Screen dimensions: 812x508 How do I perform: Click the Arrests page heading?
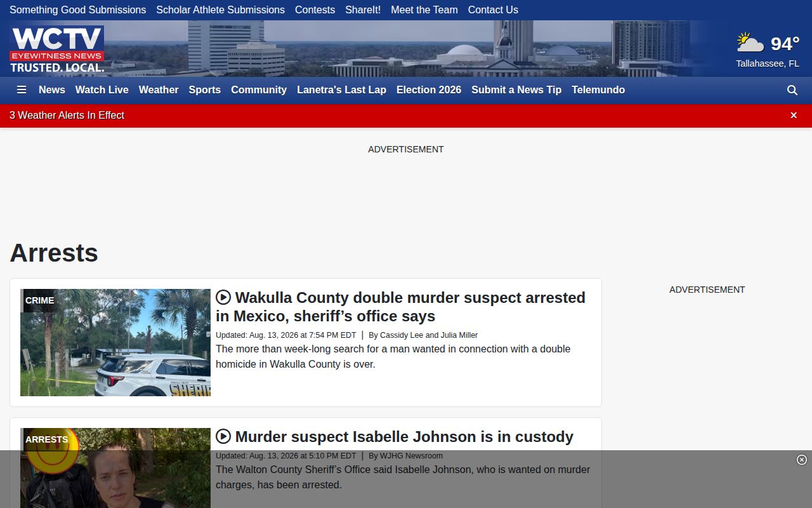click(x=54, y=253)
